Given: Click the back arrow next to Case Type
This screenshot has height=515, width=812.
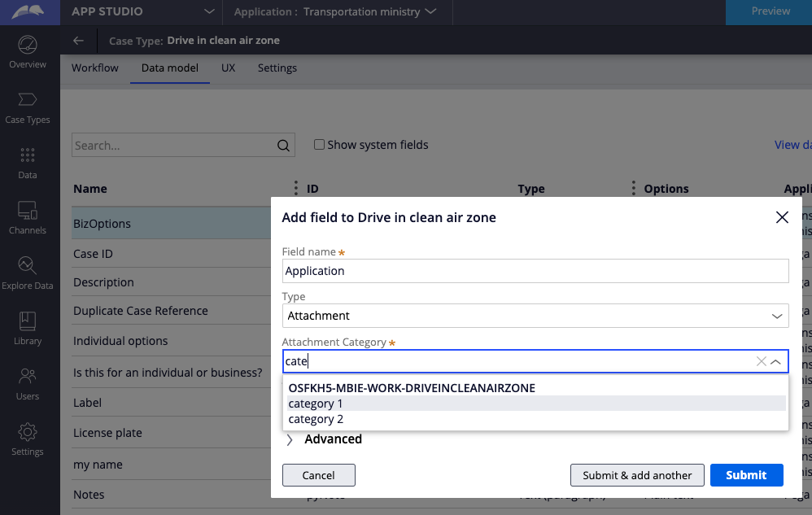Looking at the screenshot, I should (76, 39).
